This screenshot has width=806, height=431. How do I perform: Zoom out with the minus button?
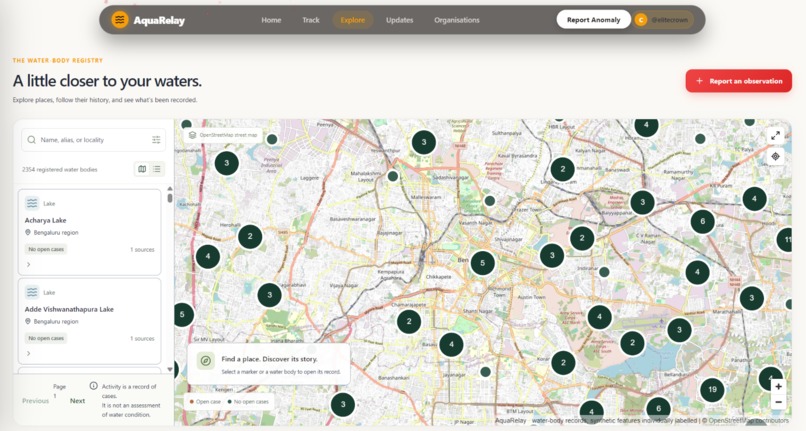(x=778, y=402)
